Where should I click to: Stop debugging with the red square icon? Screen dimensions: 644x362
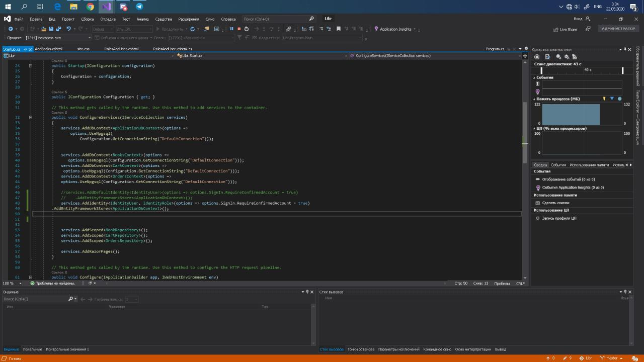[239, 29]
